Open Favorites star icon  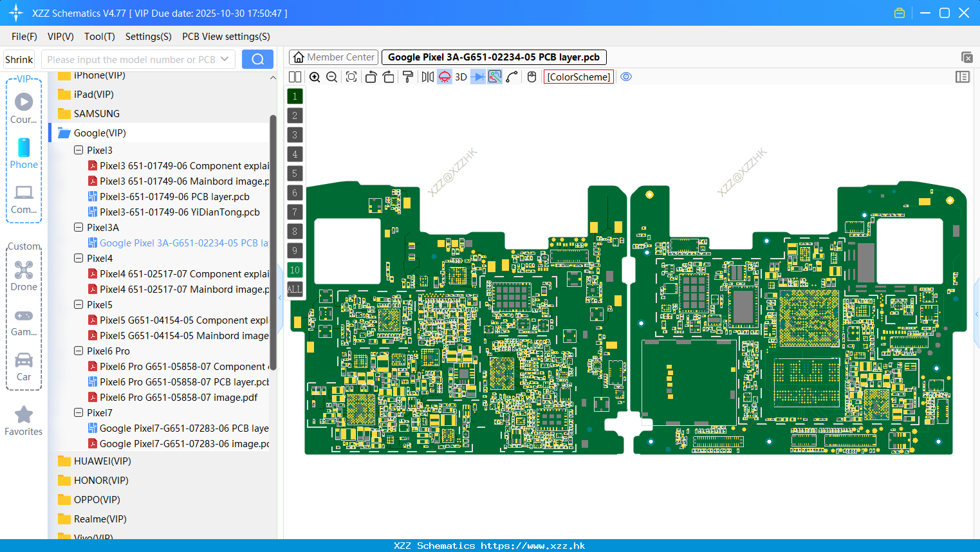[x=24, y=421]
